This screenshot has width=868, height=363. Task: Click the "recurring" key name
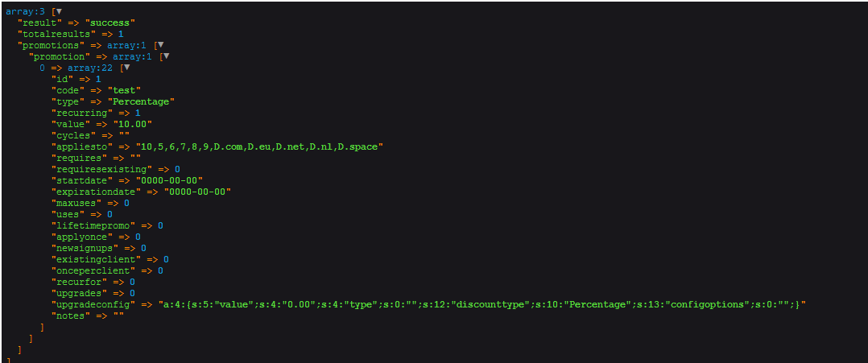point(84,113)
